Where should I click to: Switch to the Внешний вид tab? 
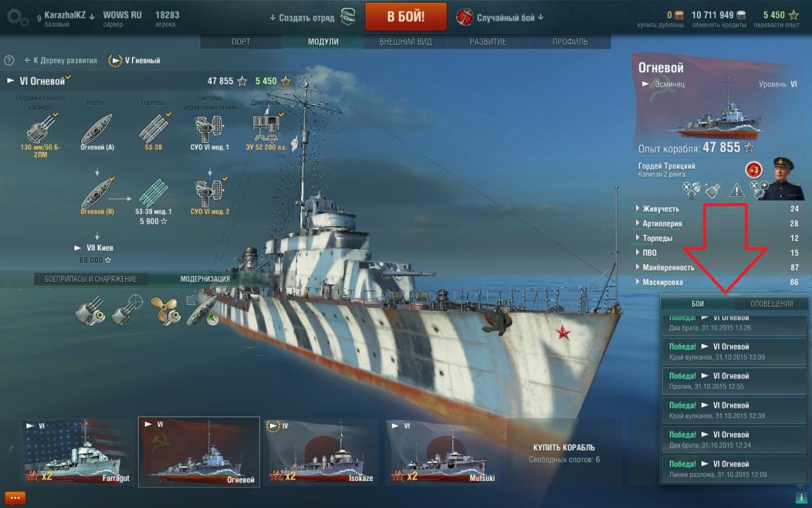pos(403,42)
